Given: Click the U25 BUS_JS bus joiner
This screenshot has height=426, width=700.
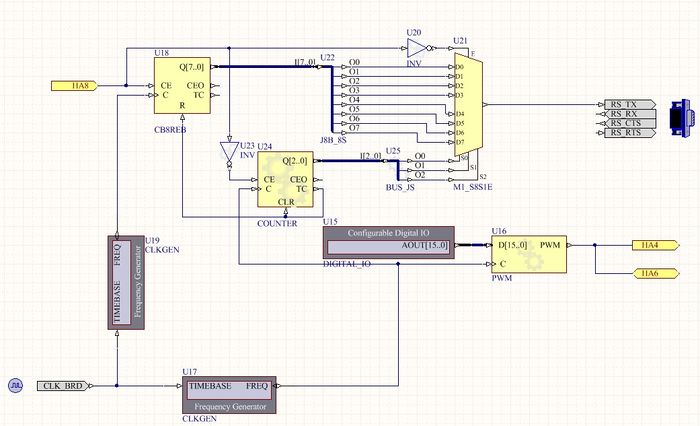Looking at the screenshot, I should click(398, 166).
